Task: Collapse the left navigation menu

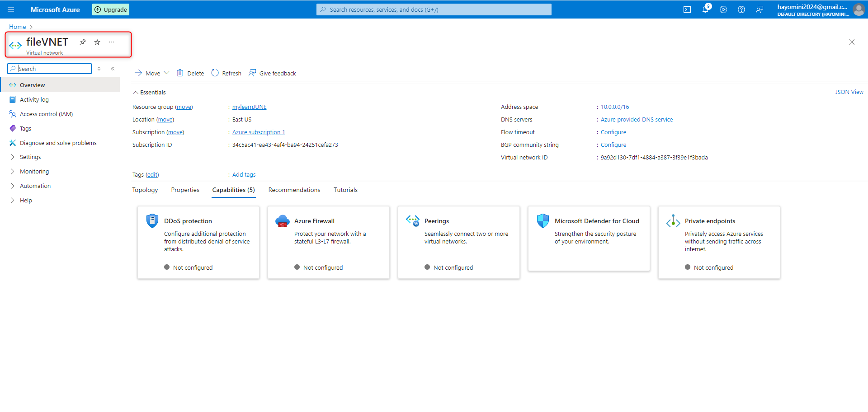Action: click(113, 69)
